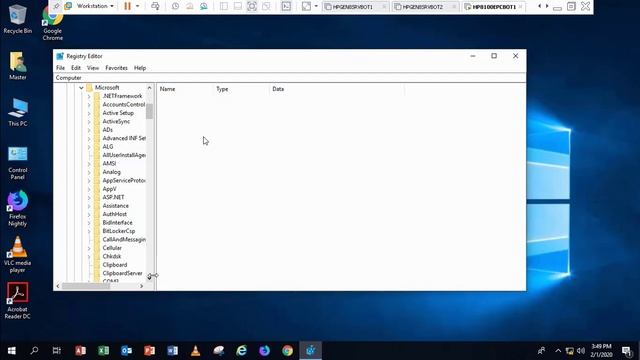
Task: Switch to HPGEN8SRVBOT2 VM tab
Action: 424,7
